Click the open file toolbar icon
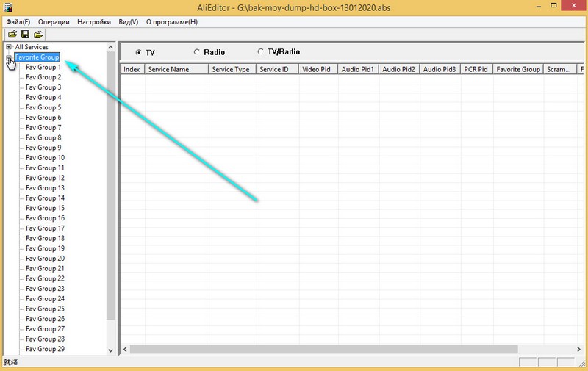588x371 pixels. tap(12, 35)
